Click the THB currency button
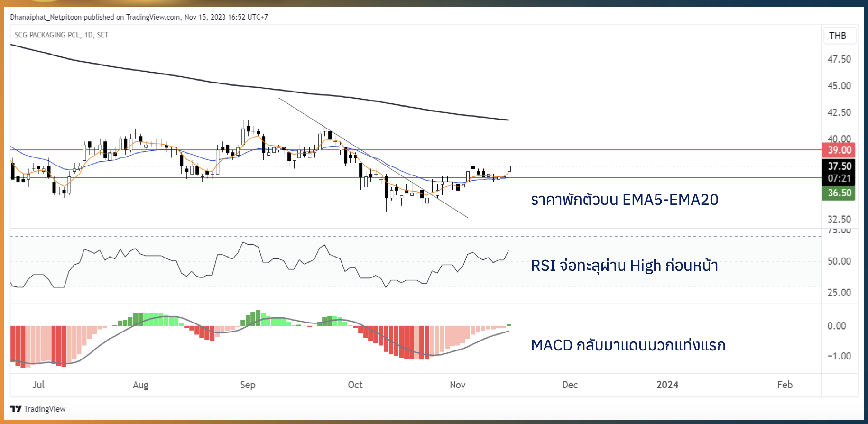 [839, 36]
